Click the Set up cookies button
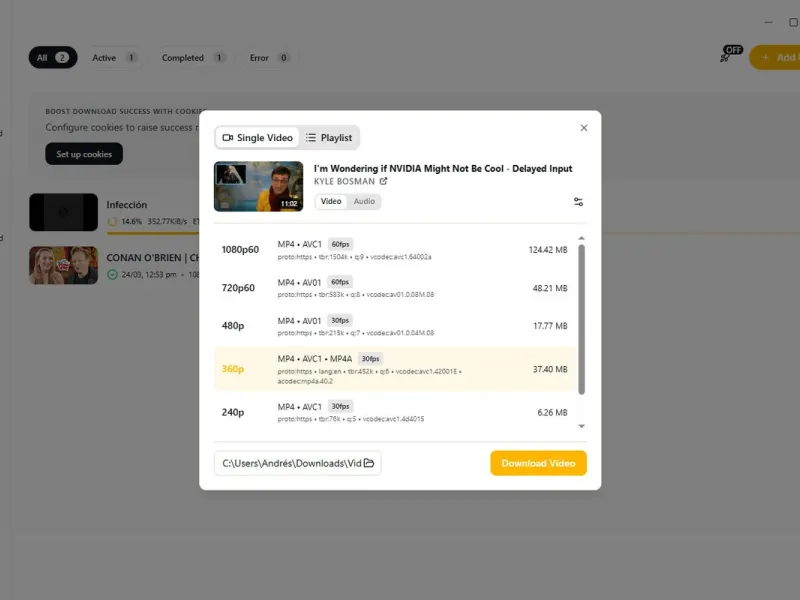 (x=84, y=154)
